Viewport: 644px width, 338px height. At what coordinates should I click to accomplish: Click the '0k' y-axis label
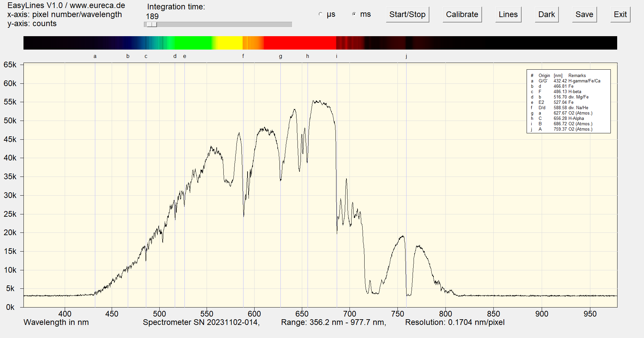[10, 307]
